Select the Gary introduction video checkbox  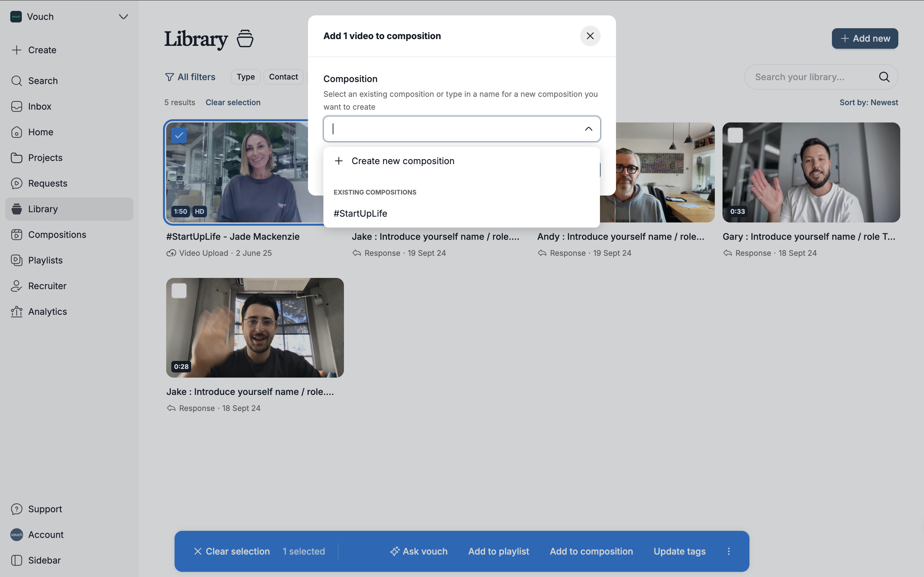pos(735,135)
